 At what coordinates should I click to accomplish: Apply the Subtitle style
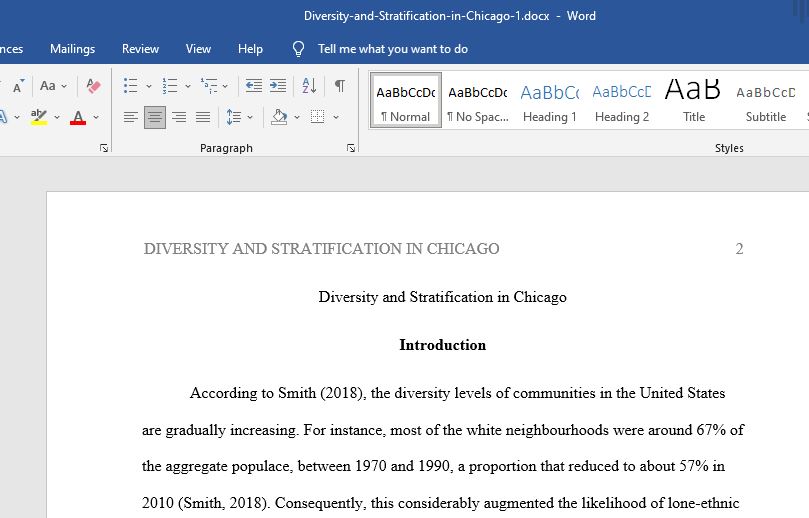(766, 100)
